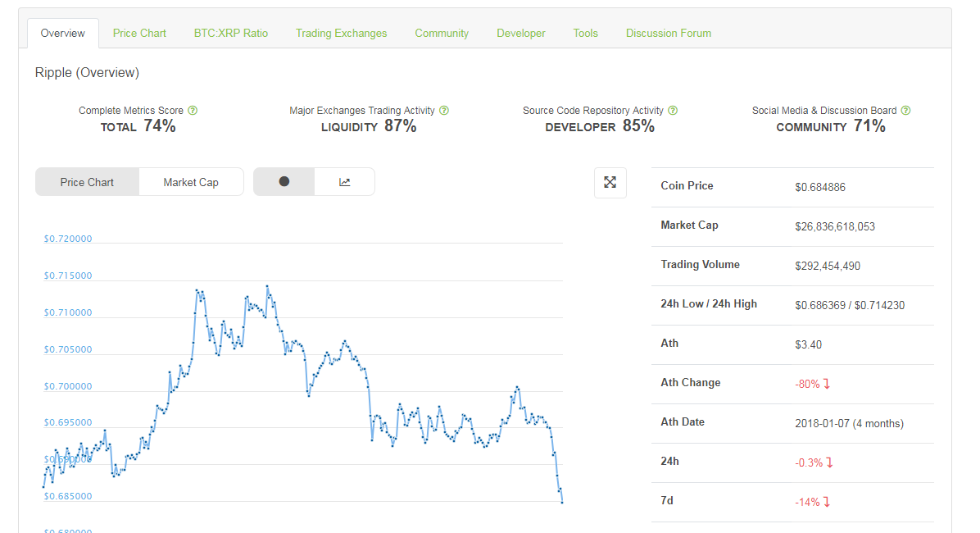This screenshot has width=980, height=533.
Task: Click the Coin Price row label
Action: [687, 186]
